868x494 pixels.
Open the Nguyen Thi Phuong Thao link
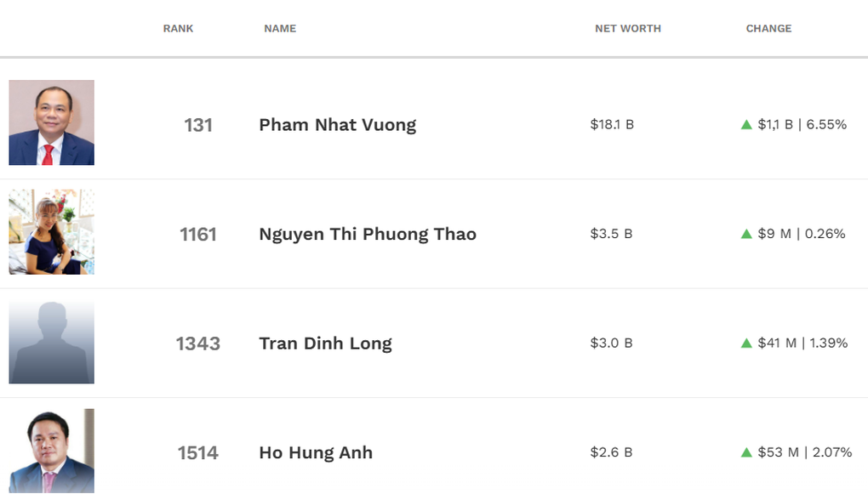368,235
